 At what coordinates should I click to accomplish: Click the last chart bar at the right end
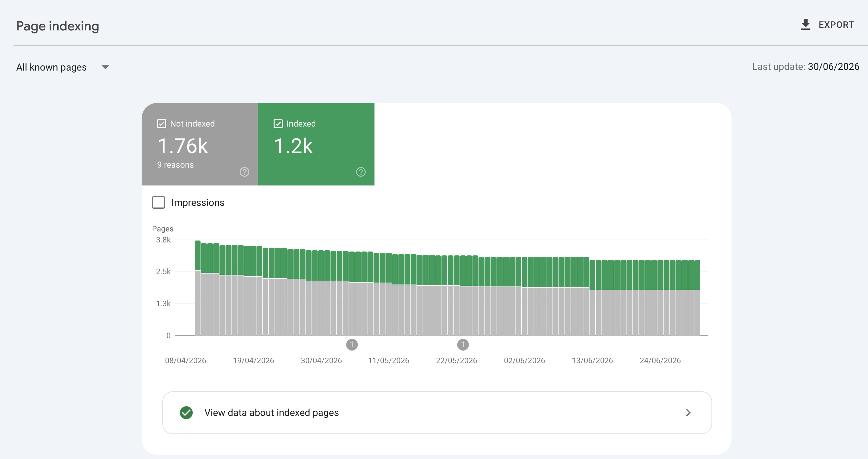point(697,298)
